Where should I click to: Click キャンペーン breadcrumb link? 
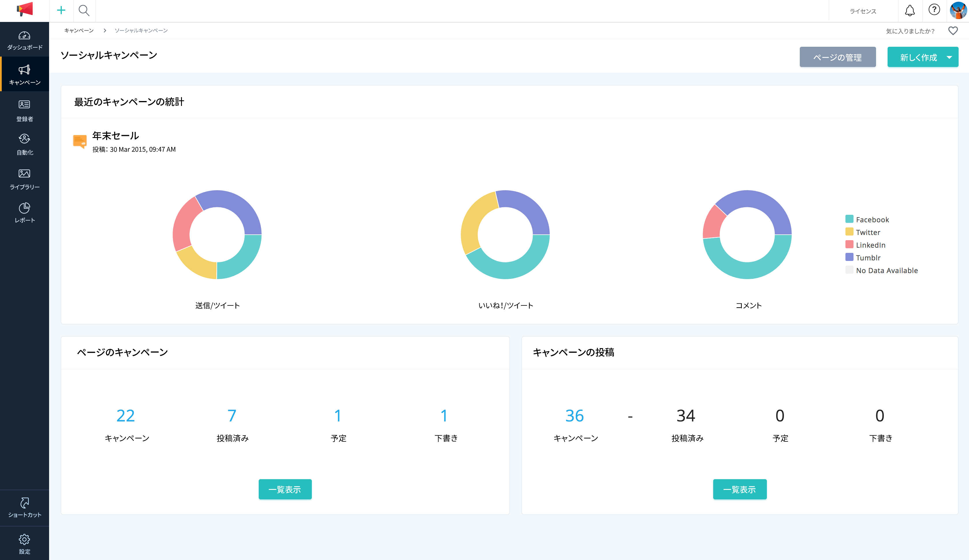click(79, 30)
